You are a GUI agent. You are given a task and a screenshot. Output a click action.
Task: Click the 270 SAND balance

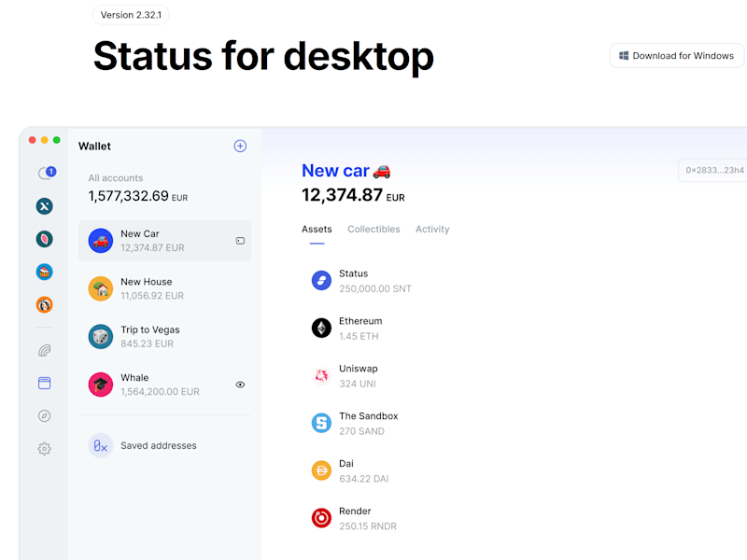(x=361, y=431)
